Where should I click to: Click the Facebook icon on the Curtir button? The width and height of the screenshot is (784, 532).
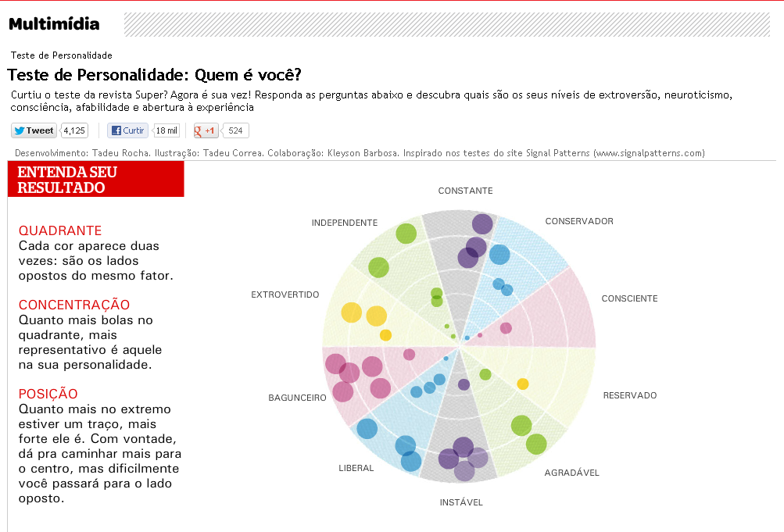pyautogui.click(x=116, y=130)
